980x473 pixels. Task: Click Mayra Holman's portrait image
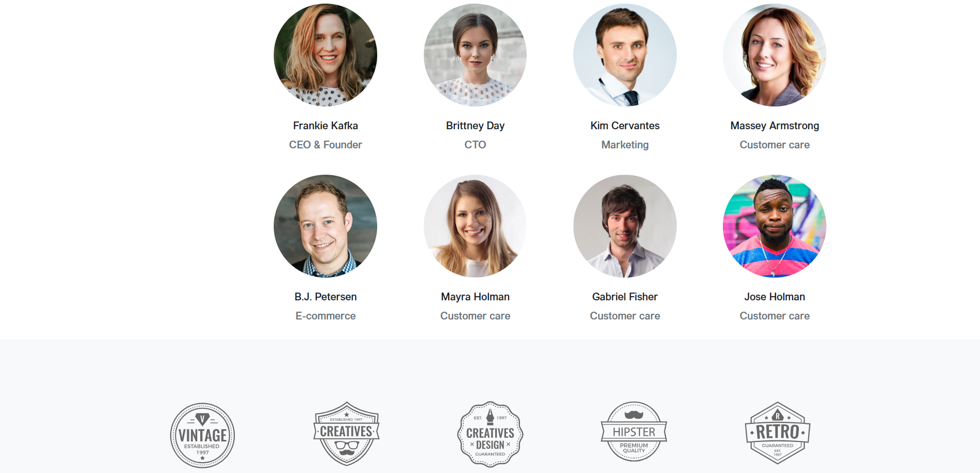click(x=475, y=226)
